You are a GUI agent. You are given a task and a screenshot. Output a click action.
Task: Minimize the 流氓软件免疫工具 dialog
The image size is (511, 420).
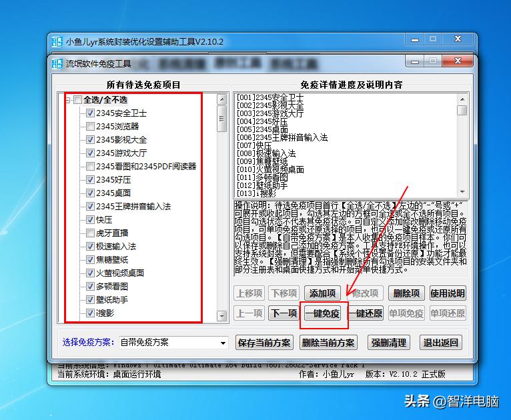pos(415,61)
